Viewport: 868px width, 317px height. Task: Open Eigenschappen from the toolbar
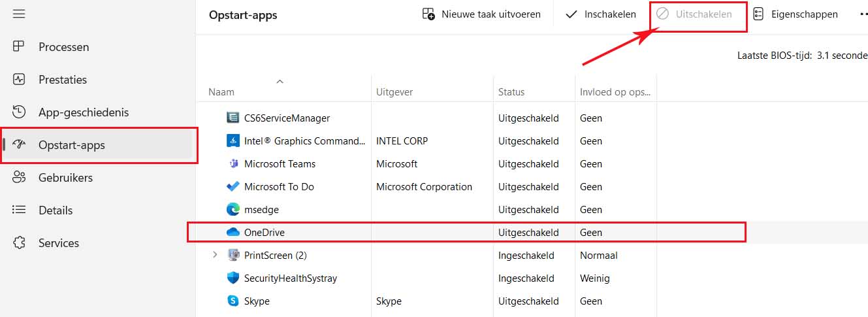tap(796, 14)
